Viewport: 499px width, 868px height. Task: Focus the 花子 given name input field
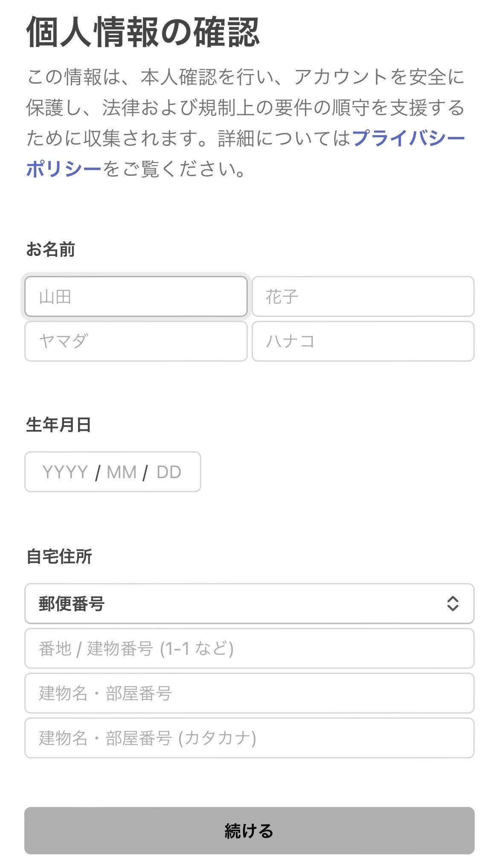pyautogui.click(x=363, y=298)
